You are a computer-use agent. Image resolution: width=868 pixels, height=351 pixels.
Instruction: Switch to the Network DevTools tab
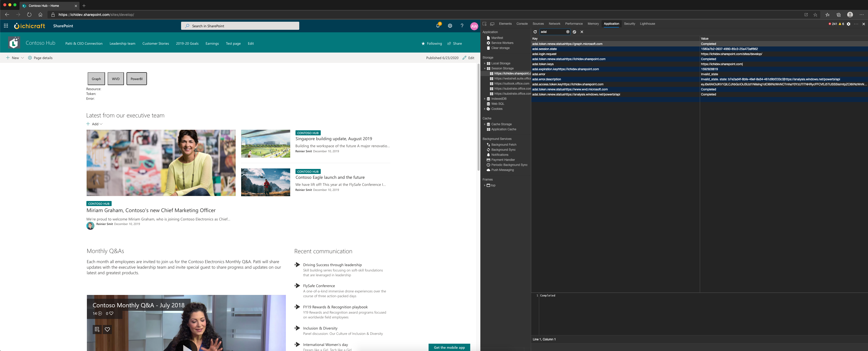[554, 24]
